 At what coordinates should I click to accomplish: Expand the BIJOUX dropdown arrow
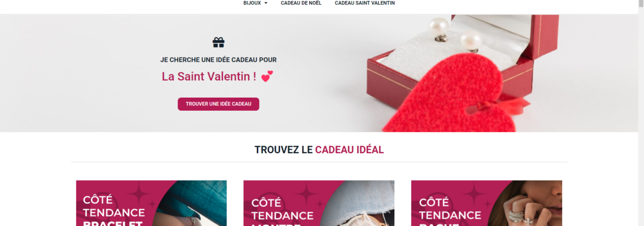pos(266,3)
